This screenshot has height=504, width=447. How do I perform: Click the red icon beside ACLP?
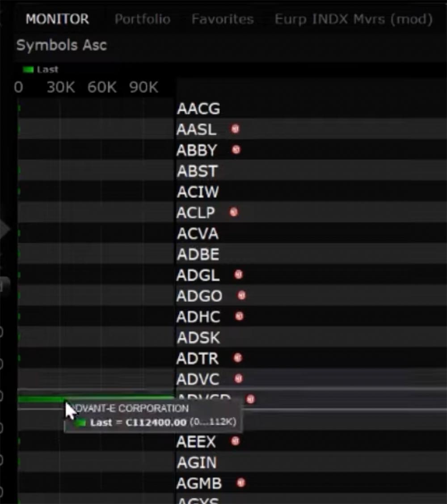click(233, 212)
